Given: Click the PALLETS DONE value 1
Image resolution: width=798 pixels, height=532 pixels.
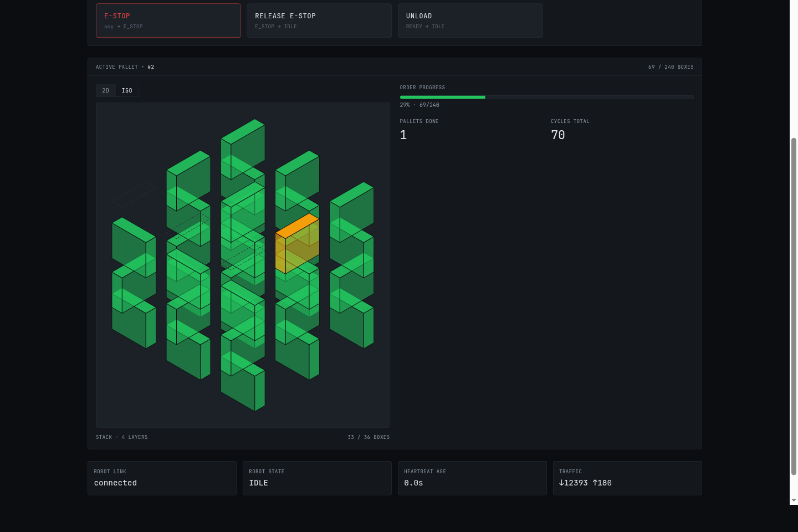Looking at the screenshot, I should point(403,135).
